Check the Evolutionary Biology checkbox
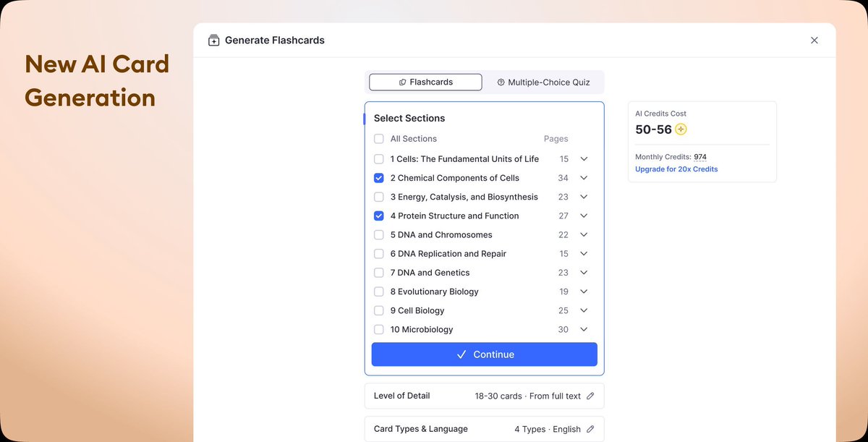Image resolution: width=868 pixels, height=442 pixels. pyautogui.click(x=379, y=292)
